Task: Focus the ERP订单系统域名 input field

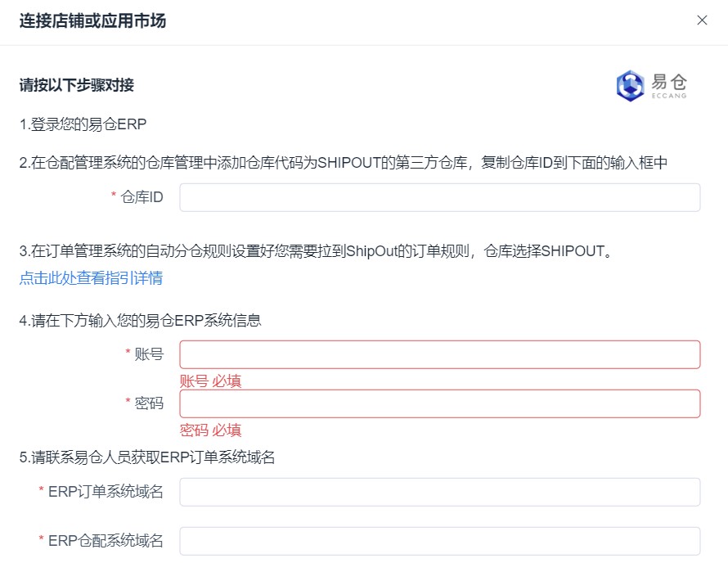Action: 440,492
